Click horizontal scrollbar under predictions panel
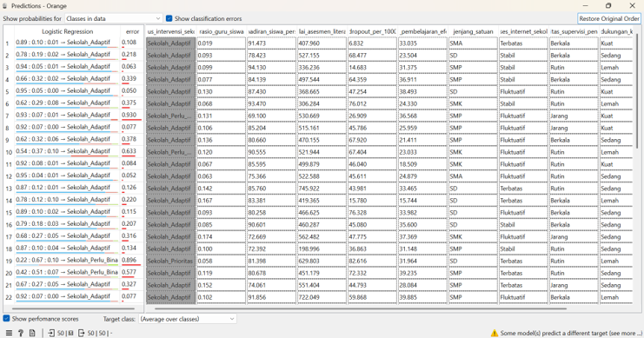 coord(73,308)
